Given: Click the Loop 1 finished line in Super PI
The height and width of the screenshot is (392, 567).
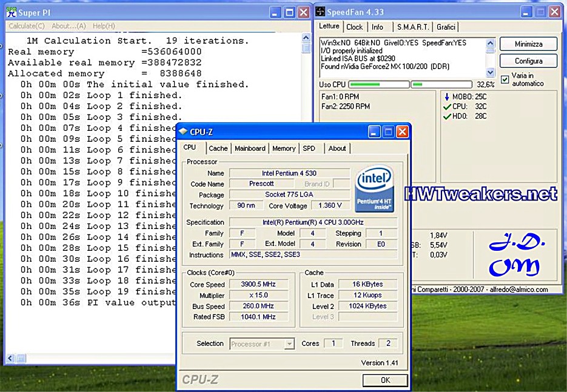Looking at the screenshot, I should point(101,95).
